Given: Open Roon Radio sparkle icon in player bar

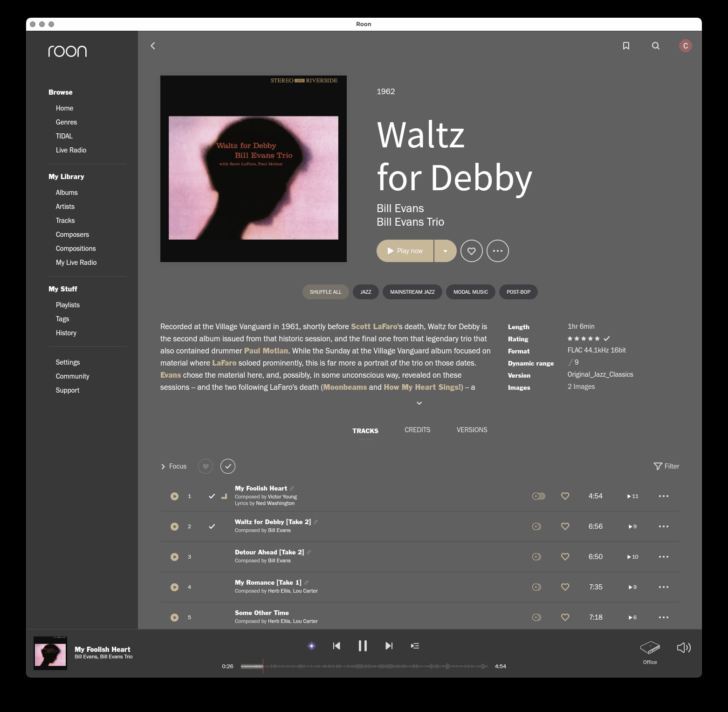Looking at the screenshot, I should (x=312, y=646).
